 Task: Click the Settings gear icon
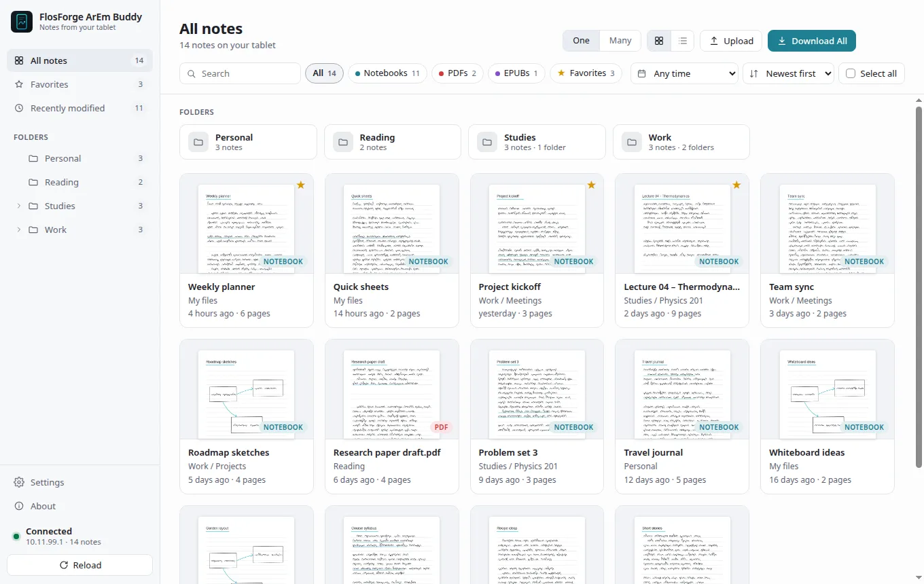[19, 482]
